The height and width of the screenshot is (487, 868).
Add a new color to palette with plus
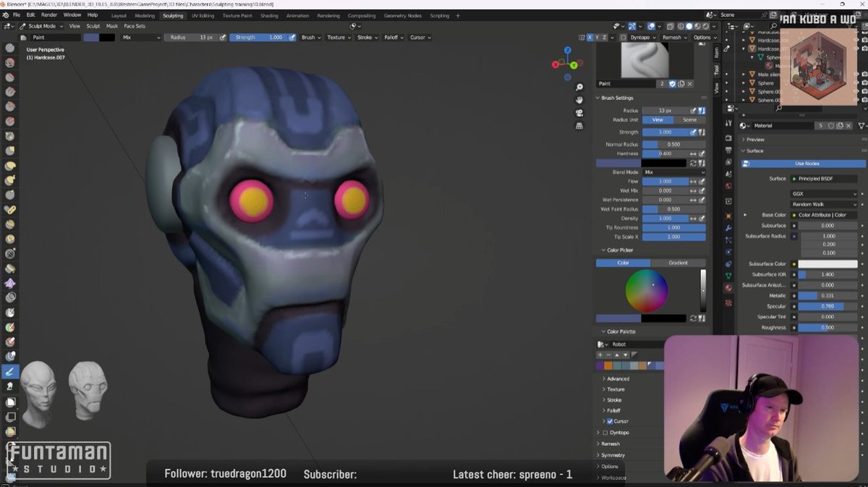click(x=600, y=355)
